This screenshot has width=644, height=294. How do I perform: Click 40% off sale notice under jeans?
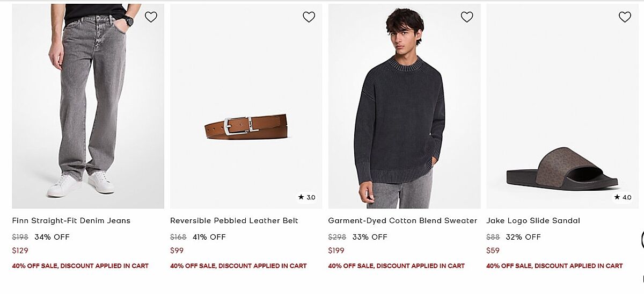tap(80, 266)
